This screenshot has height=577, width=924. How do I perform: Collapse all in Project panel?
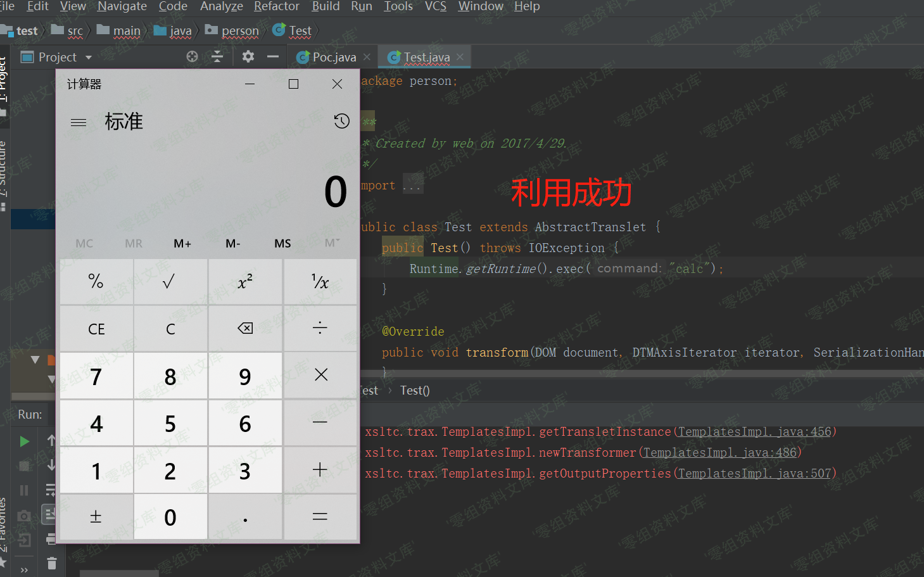tap(217, 57)
